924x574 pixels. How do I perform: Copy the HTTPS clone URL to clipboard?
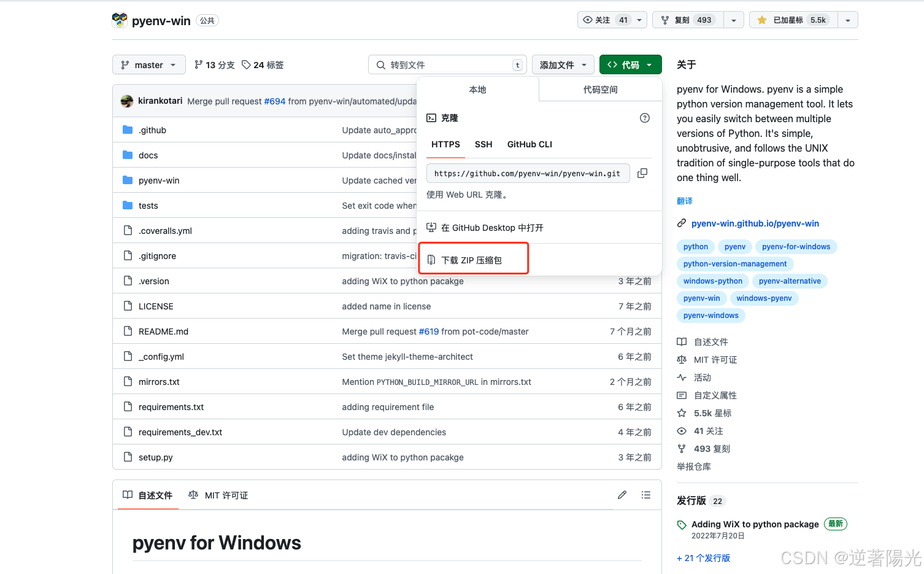click(x=642, y=173)
